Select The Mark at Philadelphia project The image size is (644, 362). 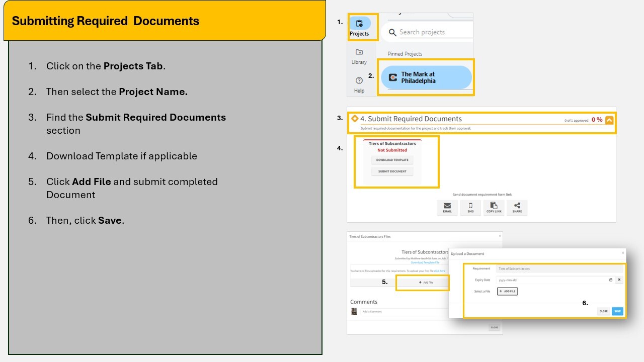coord(426,77)
